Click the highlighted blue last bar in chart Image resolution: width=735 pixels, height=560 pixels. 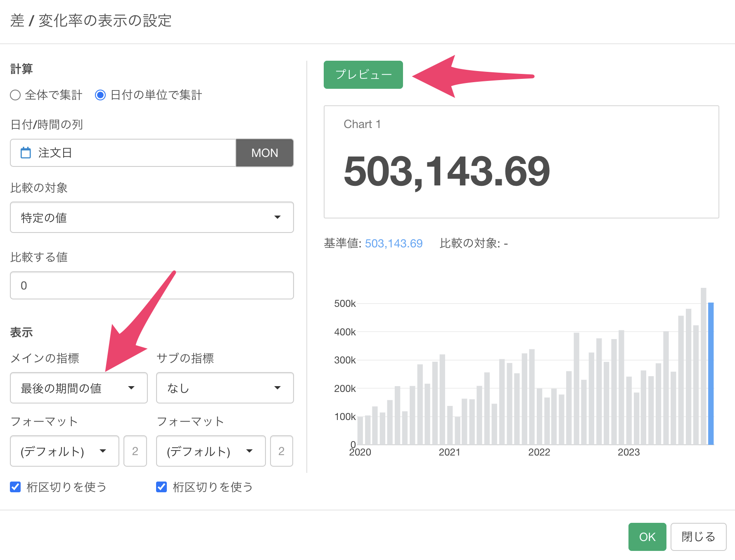point(711,374)
